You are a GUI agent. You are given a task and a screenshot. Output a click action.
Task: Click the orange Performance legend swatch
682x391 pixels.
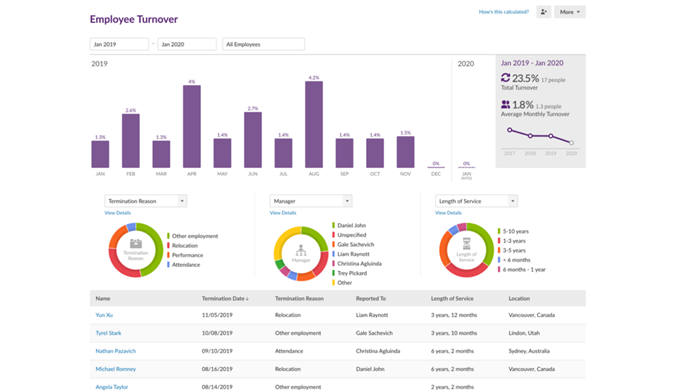pyautogui.click(x=168, y=255)
